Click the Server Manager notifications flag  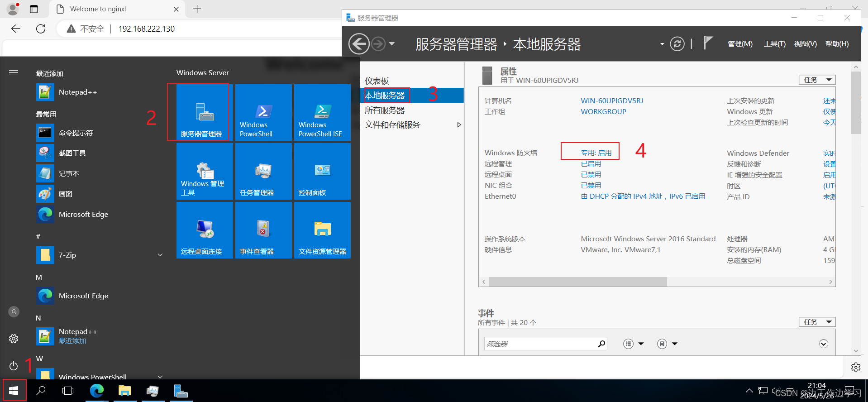pyautogui.click(x=708, y=43)
